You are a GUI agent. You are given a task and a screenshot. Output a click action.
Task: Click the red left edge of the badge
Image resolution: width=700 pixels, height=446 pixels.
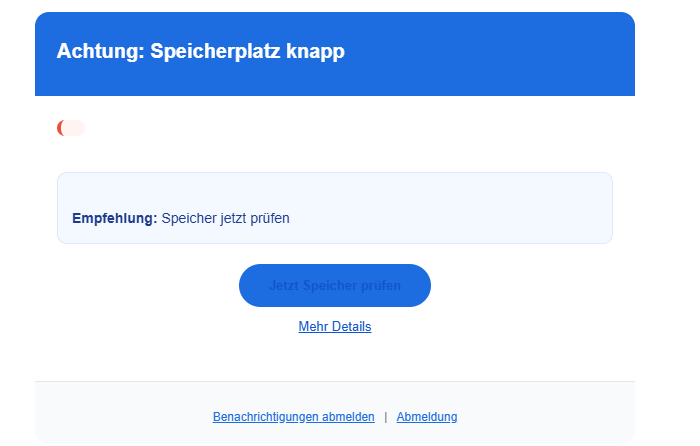pos(59,128)
